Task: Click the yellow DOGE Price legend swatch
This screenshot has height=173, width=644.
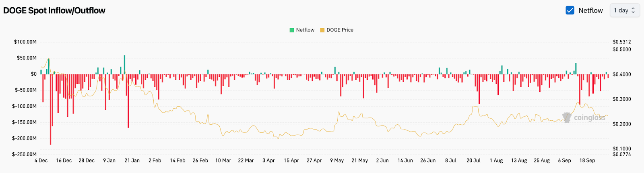Action: click(x=322, y=30)
